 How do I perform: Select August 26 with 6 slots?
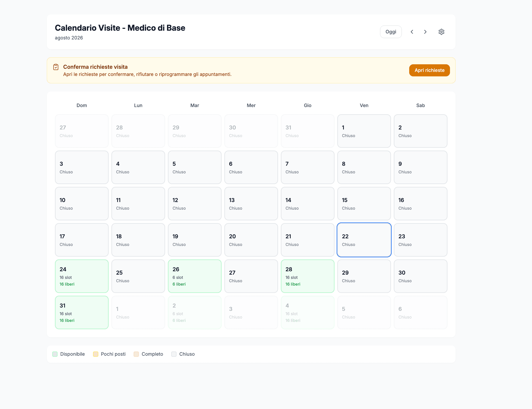195,276
